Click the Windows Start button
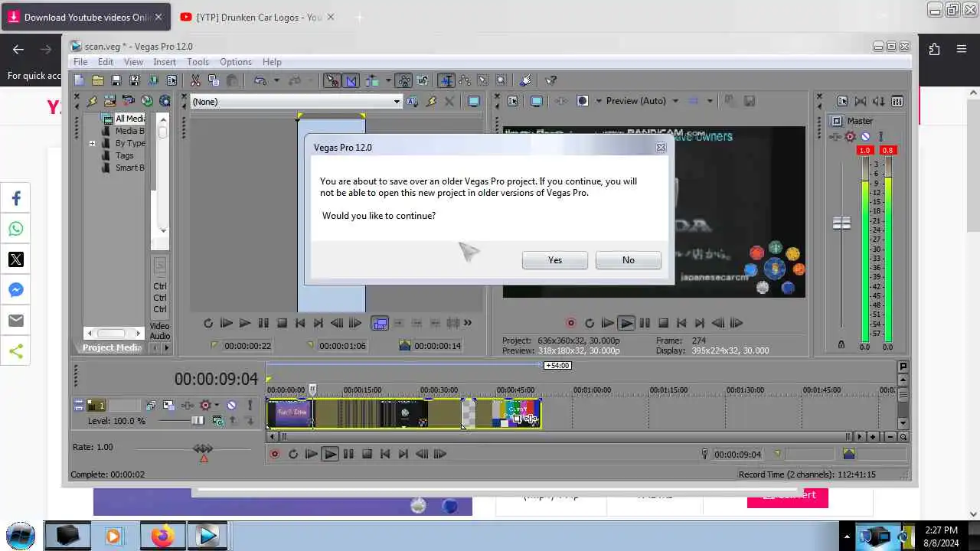The width and height of the screenshot is (980, 551). (21, 535)
